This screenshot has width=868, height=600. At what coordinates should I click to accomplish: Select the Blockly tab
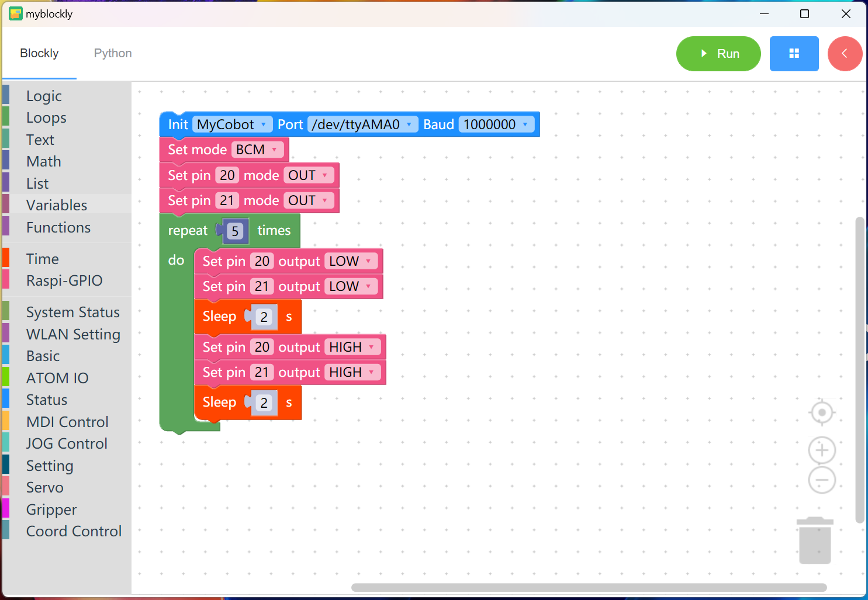[x=39, y=53]
